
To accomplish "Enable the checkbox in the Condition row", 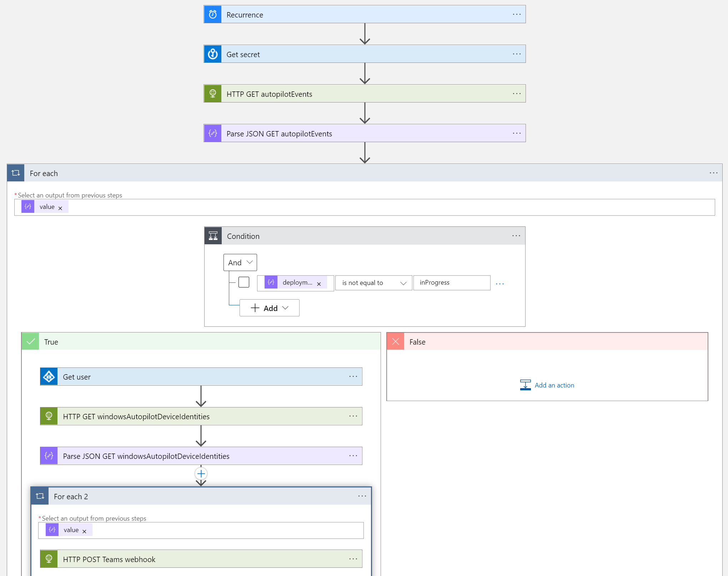I will click(244, 282).
